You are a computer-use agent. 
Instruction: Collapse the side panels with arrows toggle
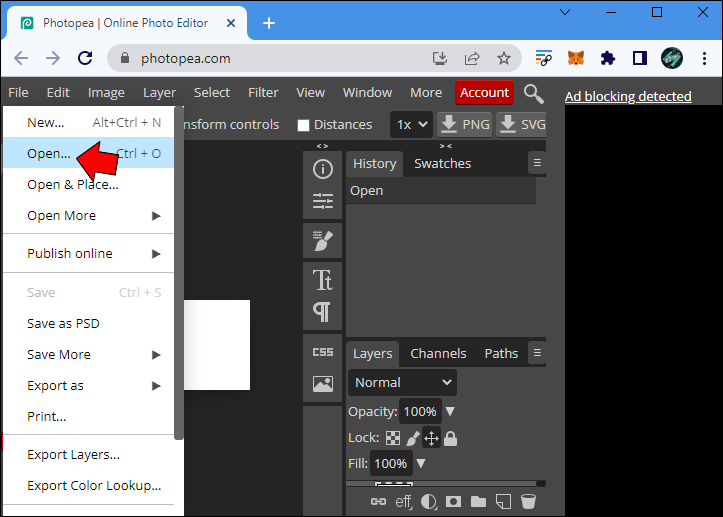point(445,146)
